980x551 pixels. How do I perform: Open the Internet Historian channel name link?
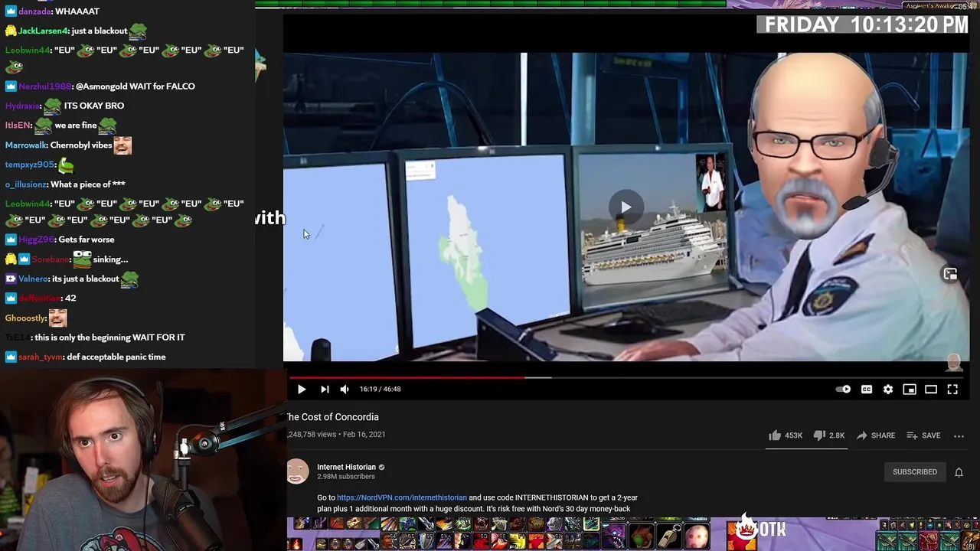coord(346,467)
